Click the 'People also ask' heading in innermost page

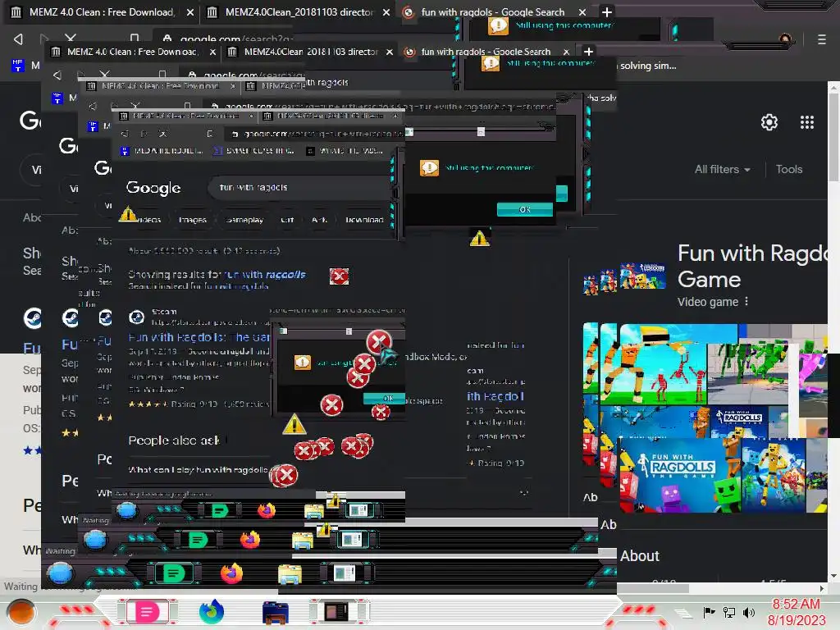point(174,441)
